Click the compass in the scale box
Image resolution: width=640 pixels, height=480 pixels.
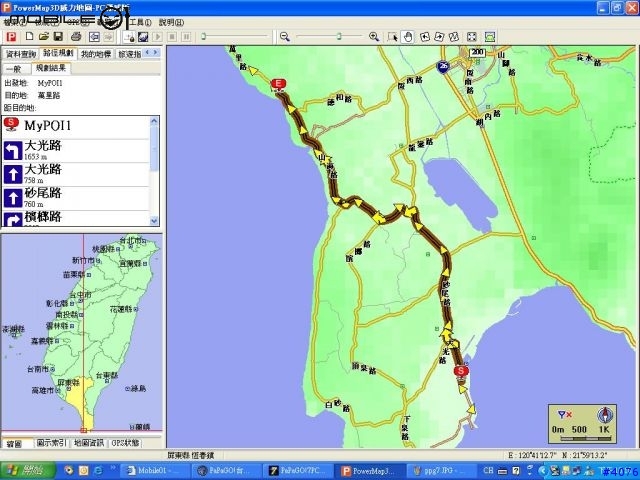click(604, 415)
